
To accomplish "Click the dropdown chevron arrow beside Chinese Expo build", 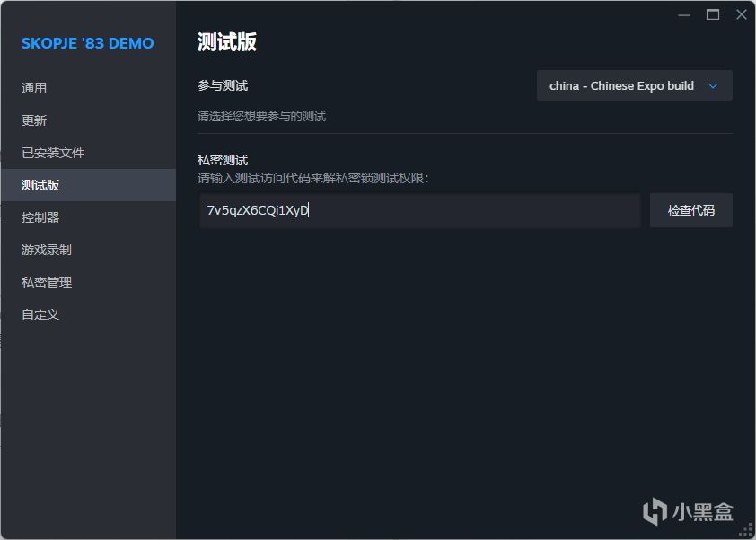I will (713, 86).
